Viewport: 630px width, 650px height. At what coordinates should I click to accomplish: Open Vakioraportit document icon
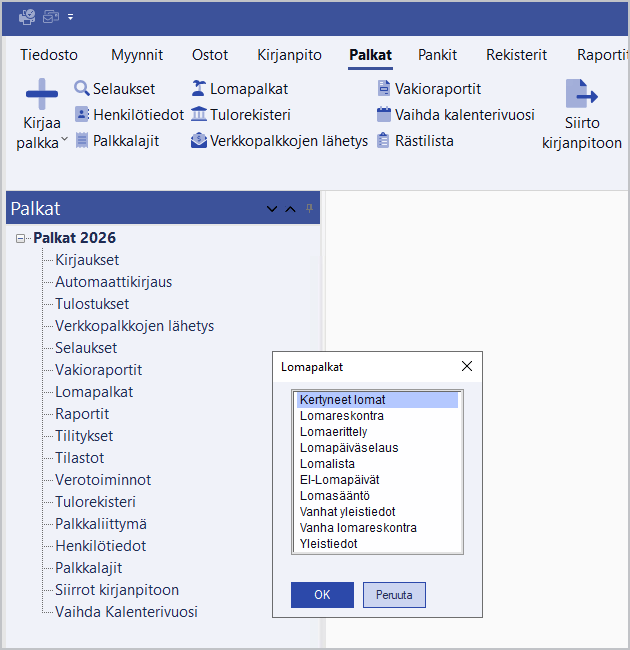(x=383, y=89)
